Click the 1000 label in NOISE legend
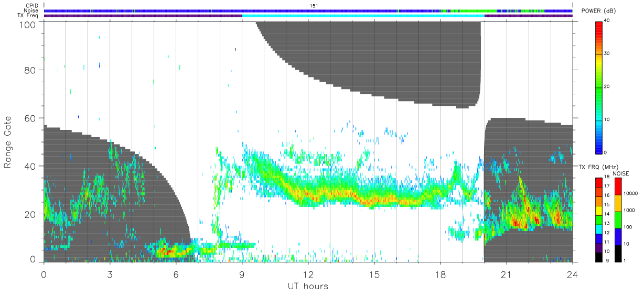The height and width of the screenshot is (297, 644). coord(630,210)
